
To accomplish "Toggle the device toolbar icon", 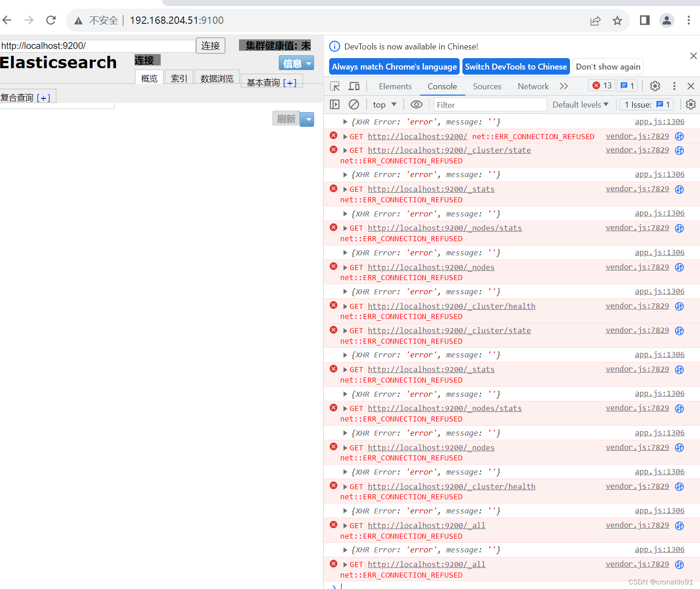I will coord(354,86).
